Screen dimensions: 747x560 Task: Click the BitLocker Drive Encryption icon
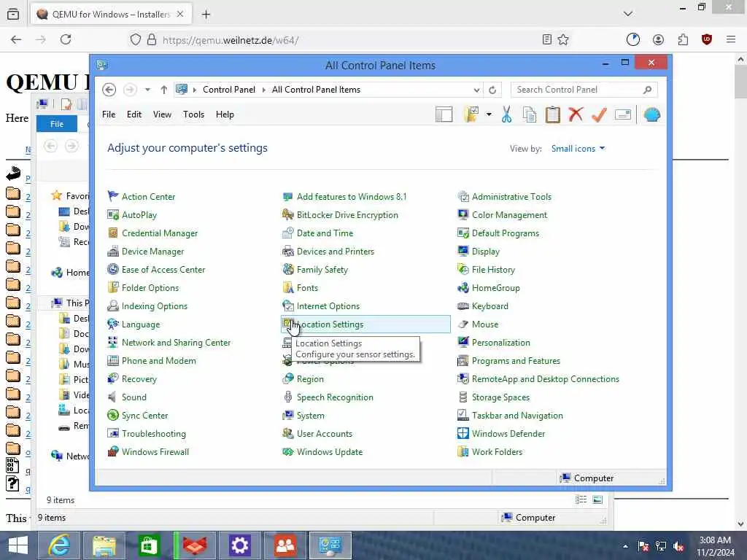point(287,215)
